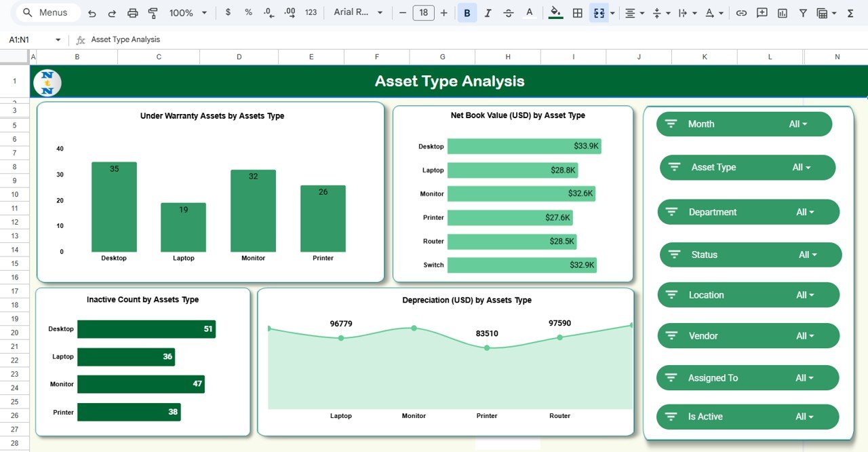Open the Menus search box
The height and width of the screenshot is (452, 868).
46,12
